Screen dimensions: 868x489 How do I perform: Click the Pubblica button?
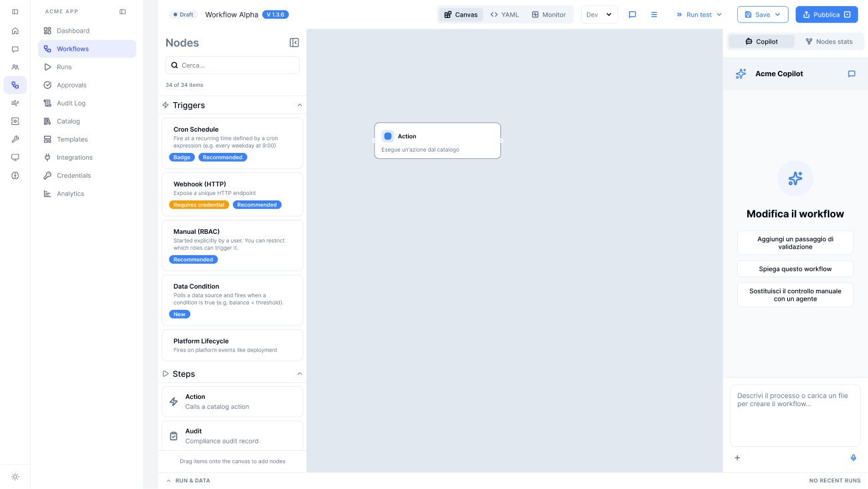point(827,15)
